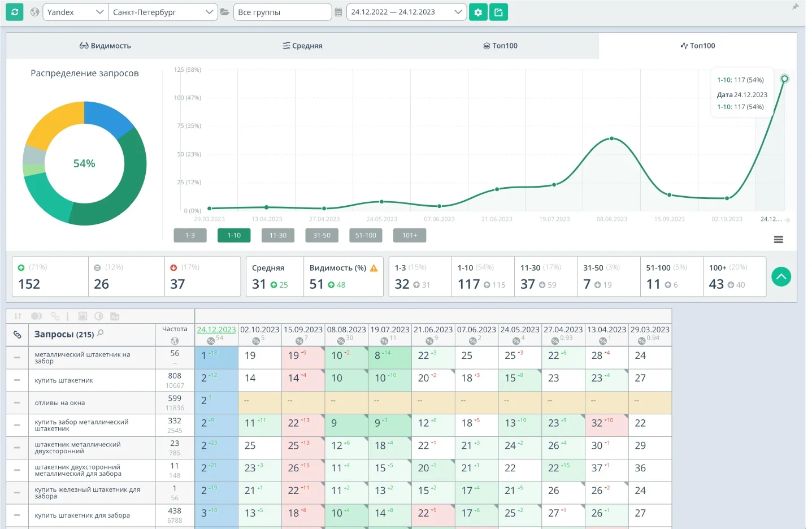This screenshot has width=812, height=529.
Task: Open the 24.12.2023 date column link
Action: tap(216, 329)
